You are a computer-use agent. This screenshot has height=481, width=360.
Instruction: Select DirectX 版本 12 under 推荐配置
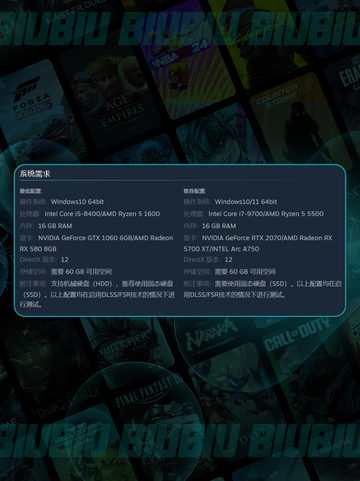pyautogui.click(x=208, y=260)
